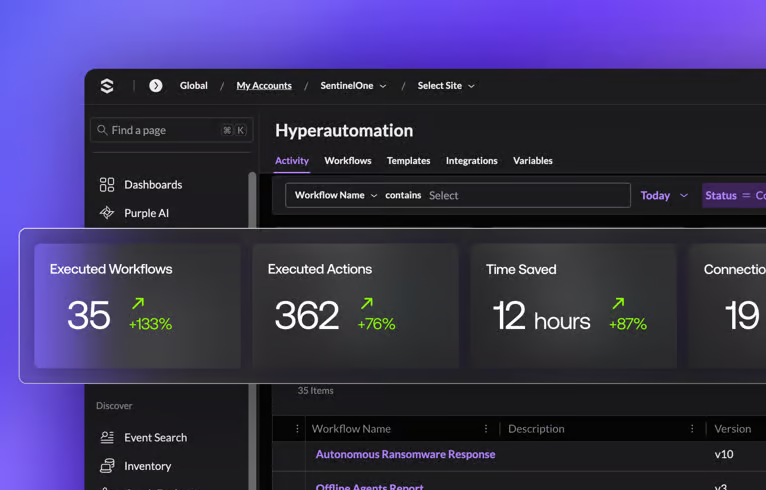Switch to the Activity tab
This screenshot has width=766, height=490.
(x=292, y=161)
